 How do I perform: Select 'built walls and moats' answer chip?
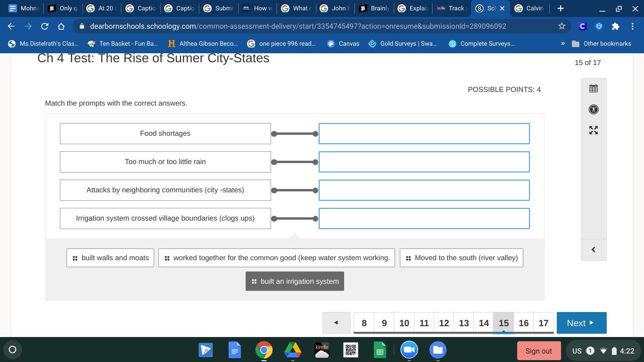click(x=110, y=258)
